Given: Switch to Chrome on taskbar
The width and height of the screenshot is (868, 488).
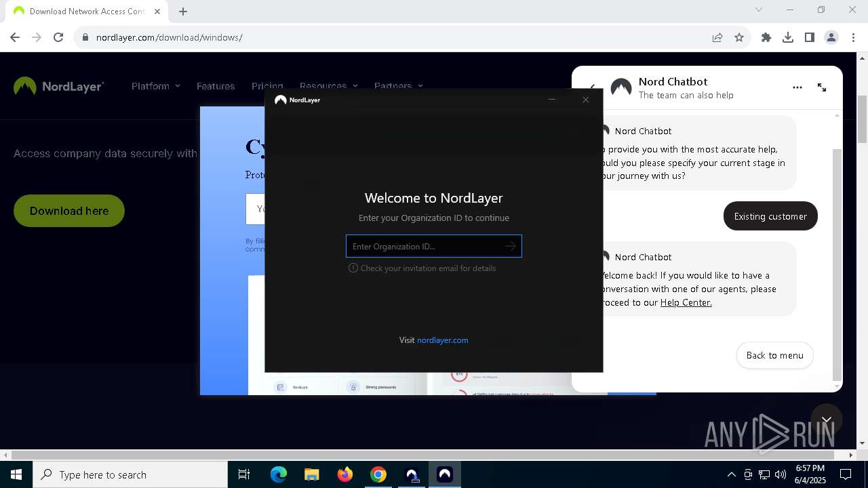Looking at the screenshot, I should click(378, 474).
